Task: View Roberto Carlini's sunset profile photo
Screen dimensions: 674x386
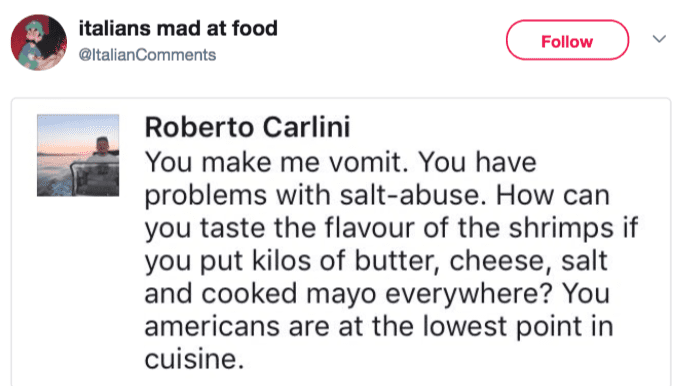Action: tap(78, 155)
